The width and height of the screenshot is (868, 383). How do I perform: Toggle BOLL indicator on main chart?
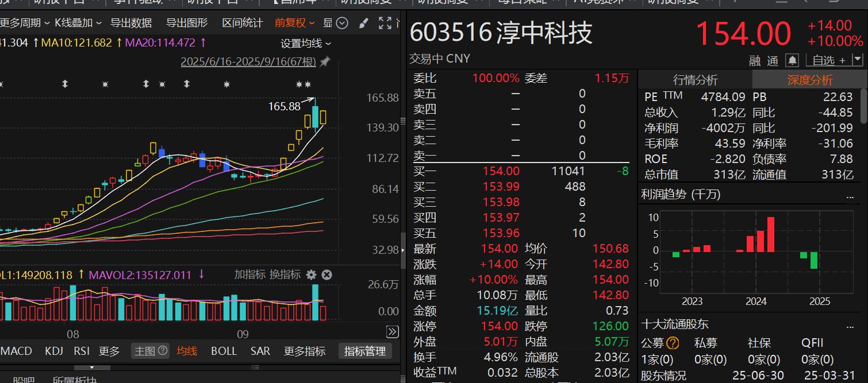(x=224, y=351)
